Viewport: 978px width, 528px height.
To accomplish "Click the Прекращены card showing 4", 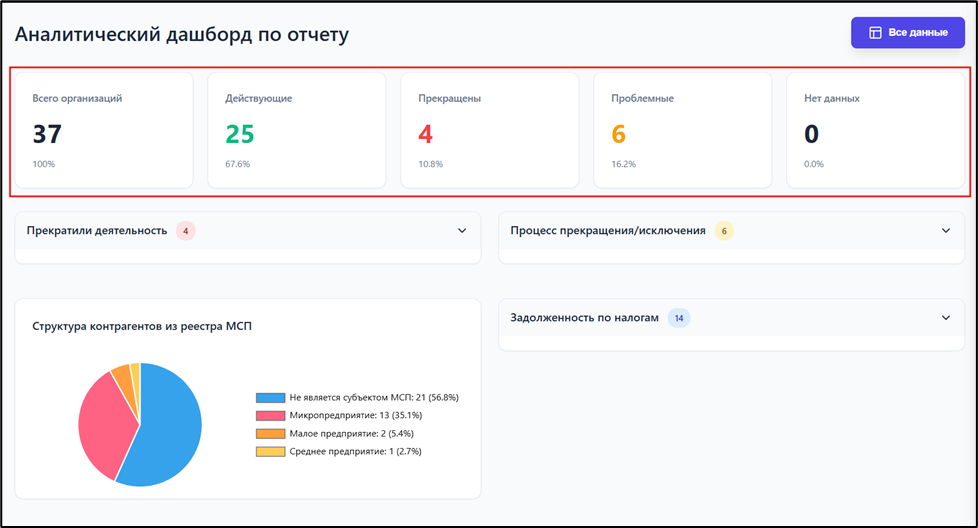I will coord(489,130).
